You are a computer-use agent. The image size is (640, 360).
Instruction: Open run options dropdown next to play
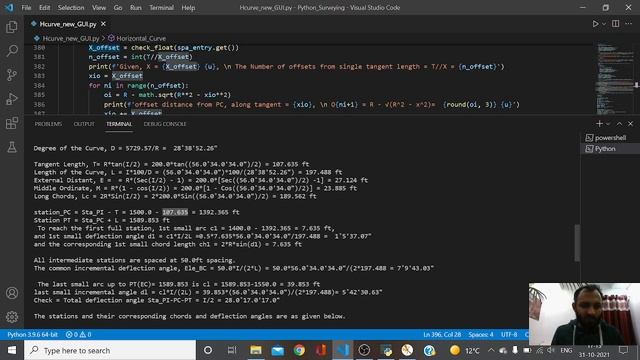(604, 24)
